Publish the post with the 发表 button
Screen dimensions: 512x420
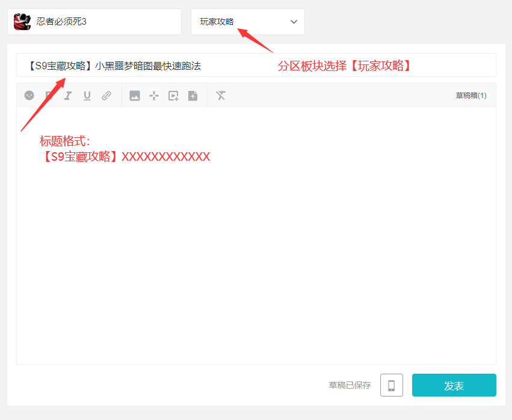coord(454,385)
